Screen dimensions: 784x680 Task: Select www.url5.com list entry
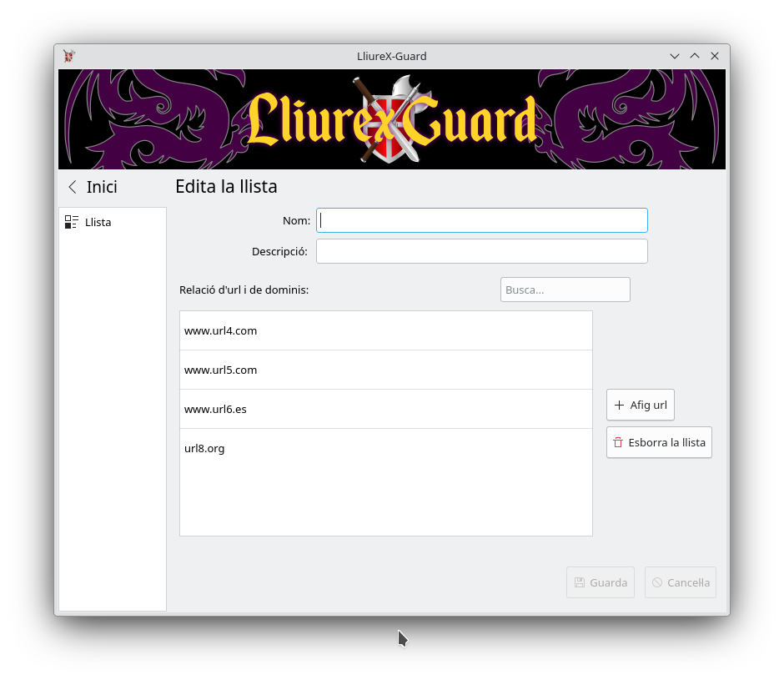coord(386,370)
